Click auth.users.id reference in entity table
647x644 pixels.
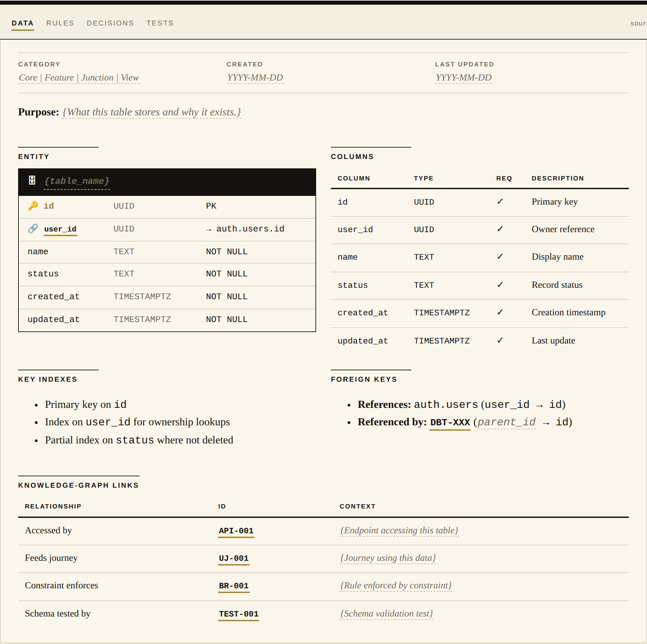pos(250,229)
